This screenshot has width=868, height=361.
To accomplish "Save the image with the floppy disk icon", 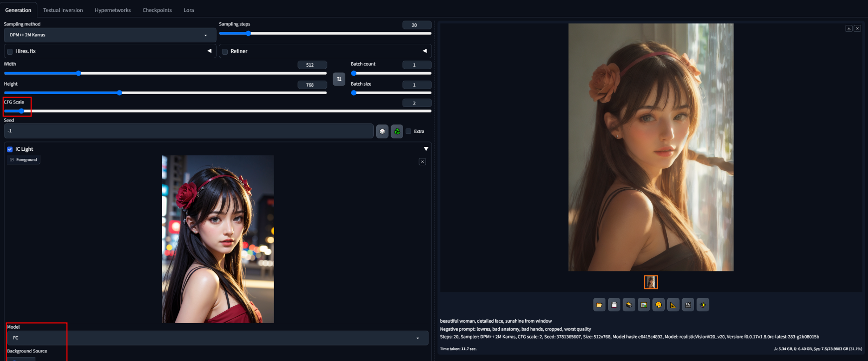I will pos(614,305).
